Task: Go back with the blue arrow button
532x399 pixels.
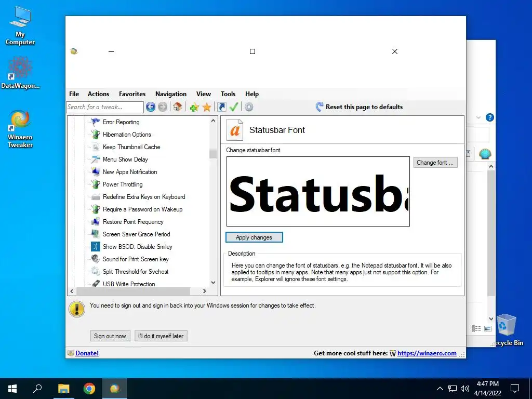Action: point(151,107)
